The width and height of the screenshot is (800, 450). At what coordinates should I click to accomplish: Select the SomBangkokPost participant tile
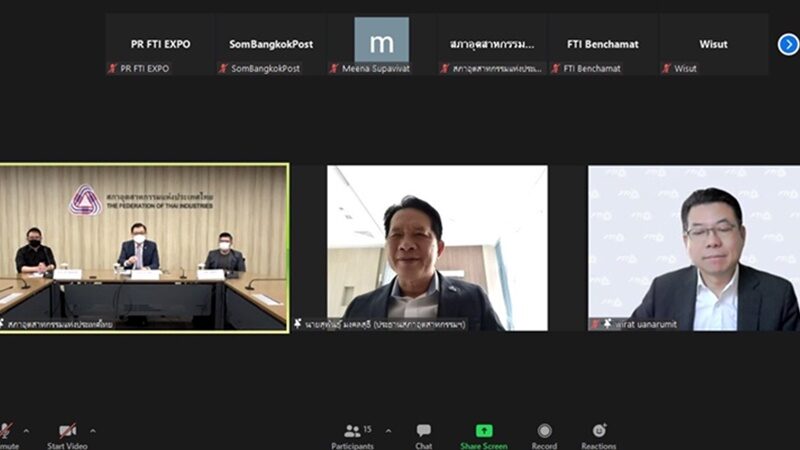point(270,44)
